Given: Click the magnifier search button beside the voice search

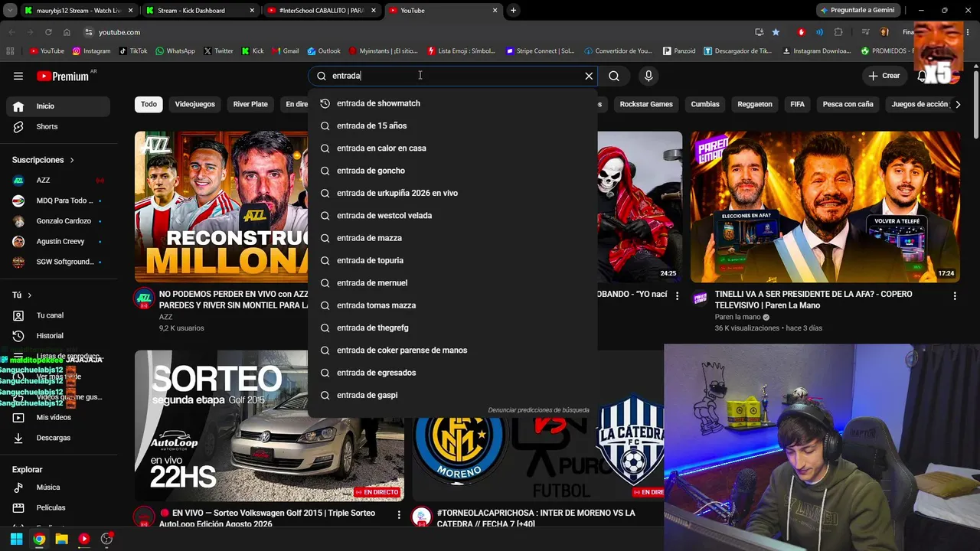Looking at the screenshot, I should pos(614,76).
